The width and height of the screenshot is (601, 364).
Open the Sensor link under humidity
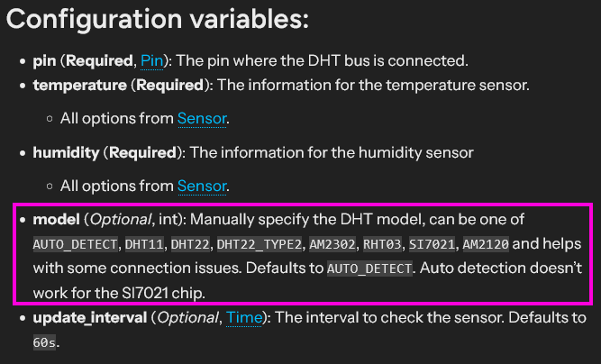203,187
